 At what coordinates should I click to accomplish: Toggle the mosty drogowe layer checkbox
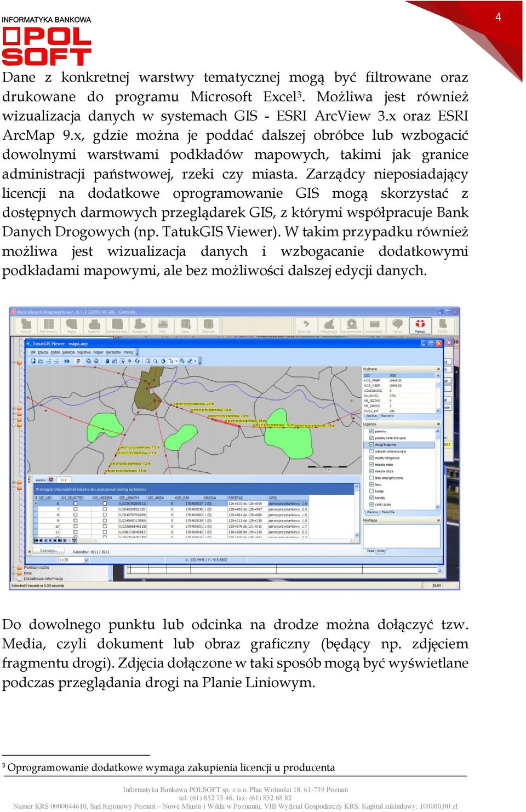[371, 458]
